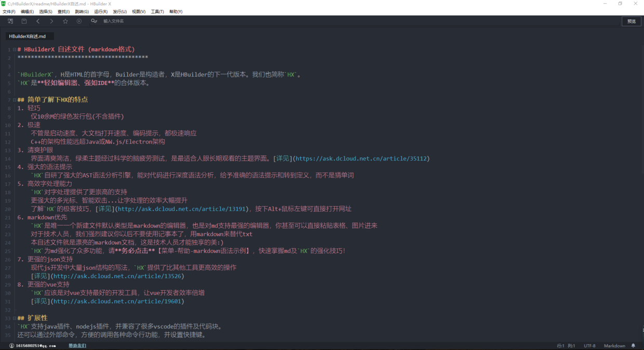
Task: Open the 选择(S) menu
Action: click(x=46, y=11)
